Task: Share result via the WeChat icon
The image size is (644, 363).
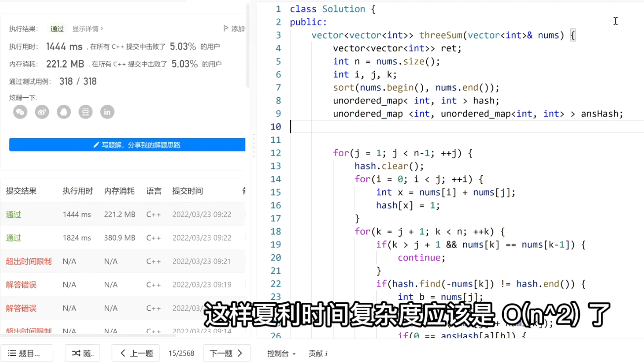Action: tap(20, 112)
